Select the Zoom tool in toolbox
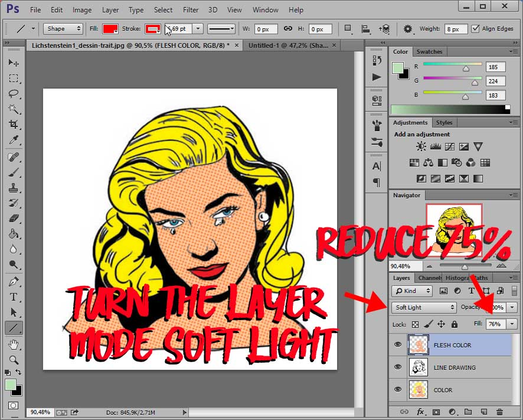Viewport: 523px width, 420px height. (x=14, y=360)
